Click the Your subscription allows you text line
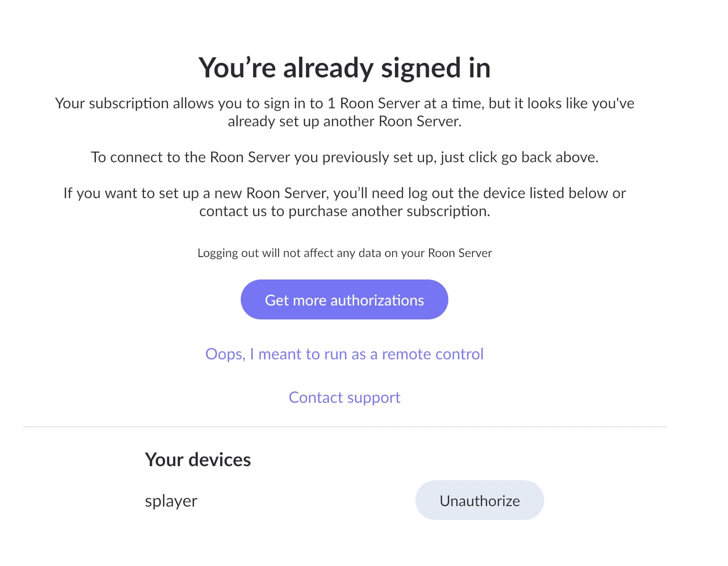Viewport: 728px width, 566px height. 345,103
